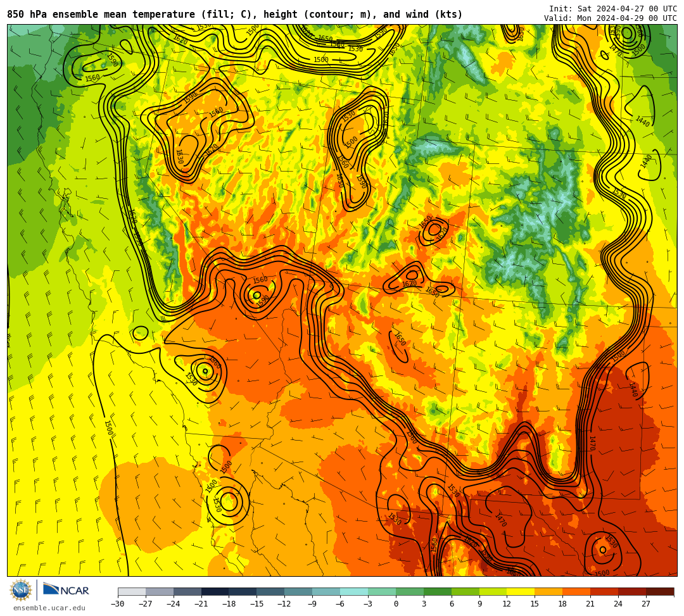Click the −27 colorbar tick label
This screenshot has width=684, height=616.
tap(146, 604)
